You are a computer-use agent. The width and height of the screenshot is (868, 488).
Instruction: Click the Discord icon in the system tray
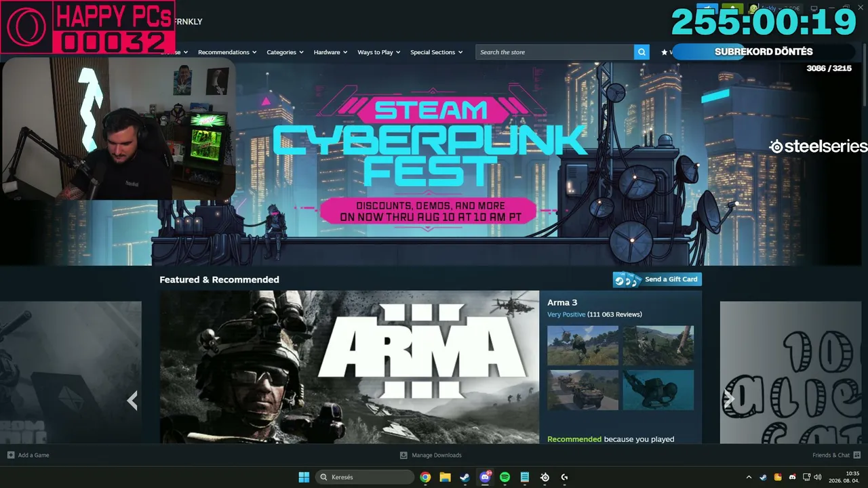pyautogui.click(x=792, y=477)
